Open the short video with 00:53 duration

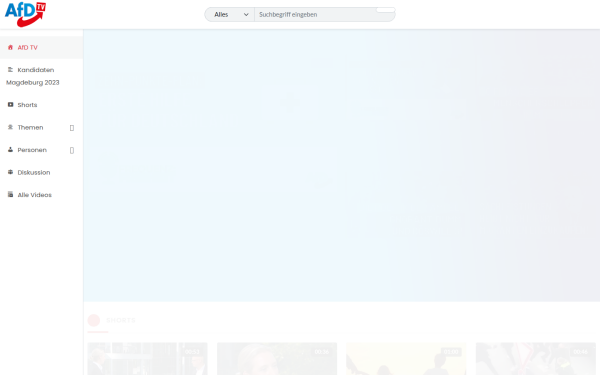coord(147,359)
